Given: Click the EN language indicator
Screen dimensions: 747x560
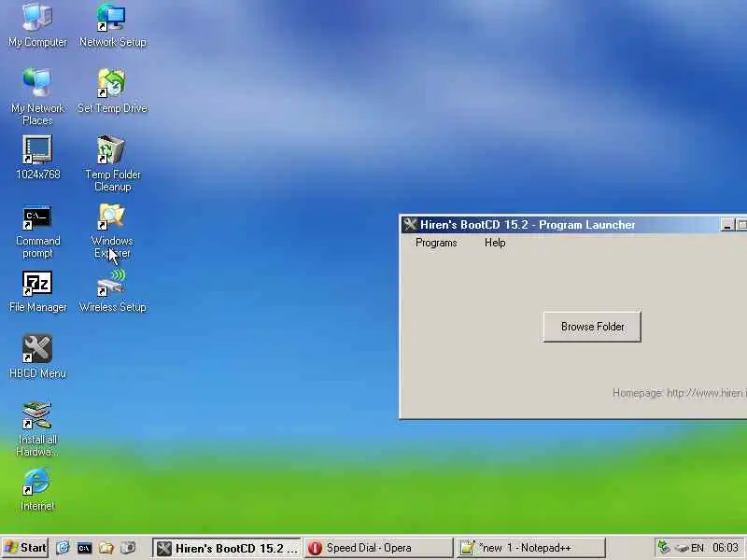Looking at the screenshot, I should coord(698,548).
